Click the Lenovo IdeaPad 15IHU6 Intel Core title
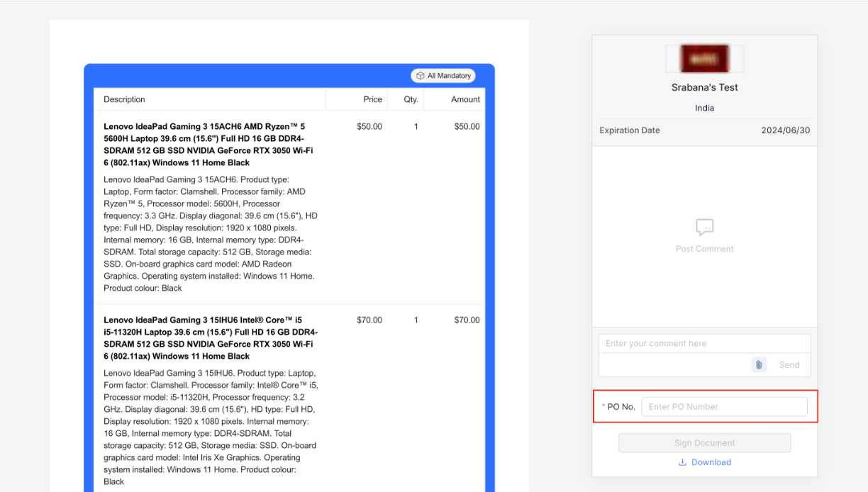 click(211, 338)
